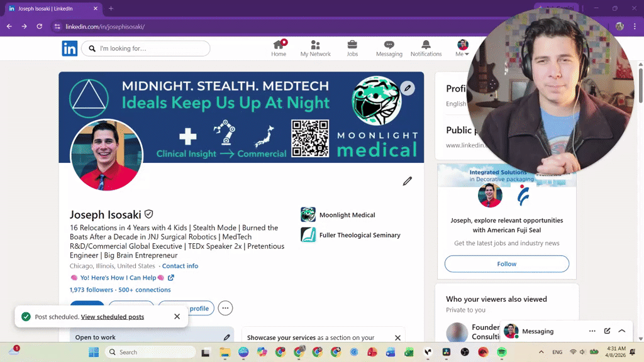This screenshot has height=362, width=644.
Task: Dismiss the Post scheduled notification
Action: 177,317
